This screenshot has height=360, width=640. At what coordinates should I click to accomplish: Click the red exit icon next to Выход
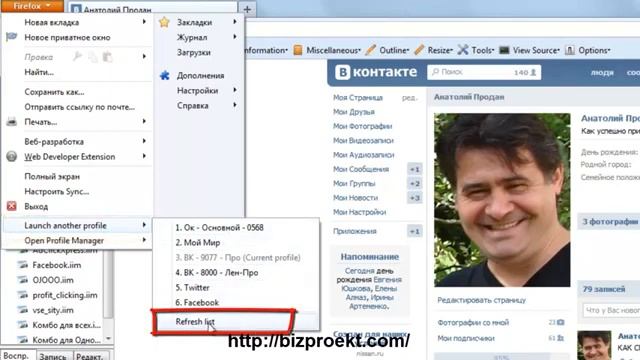click(11, 206)
